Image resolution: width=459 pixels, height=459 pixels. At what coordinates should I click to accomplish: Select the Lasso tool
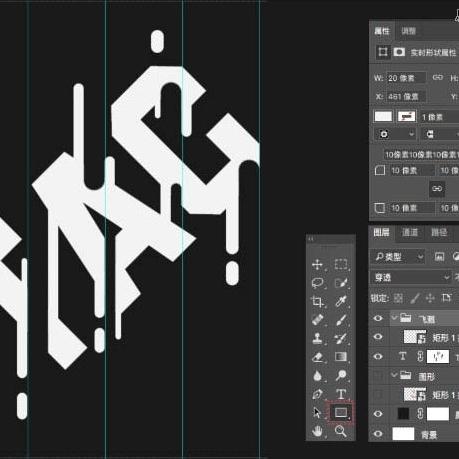click(317, 283)
